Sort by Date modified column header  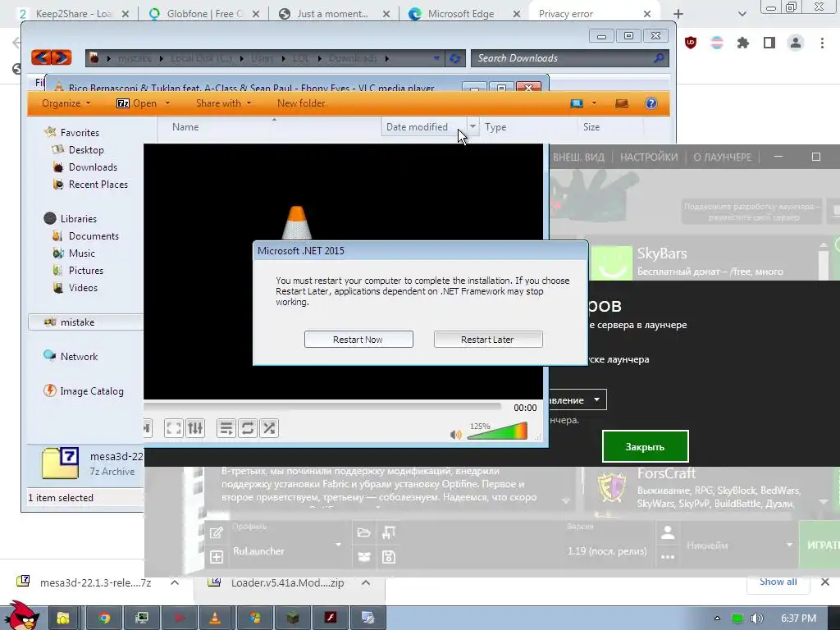pos(417,127)
